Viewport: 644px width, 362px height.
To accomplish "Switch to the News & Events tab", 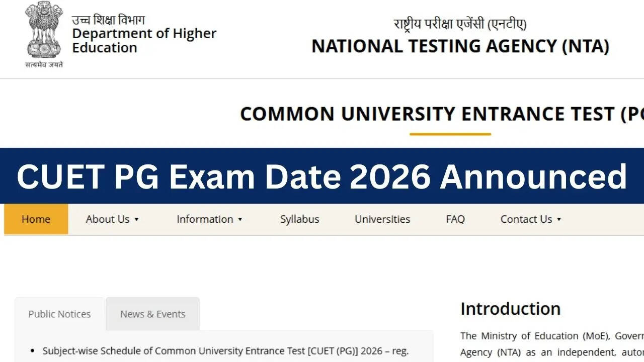I will click(x=152, y=314).
